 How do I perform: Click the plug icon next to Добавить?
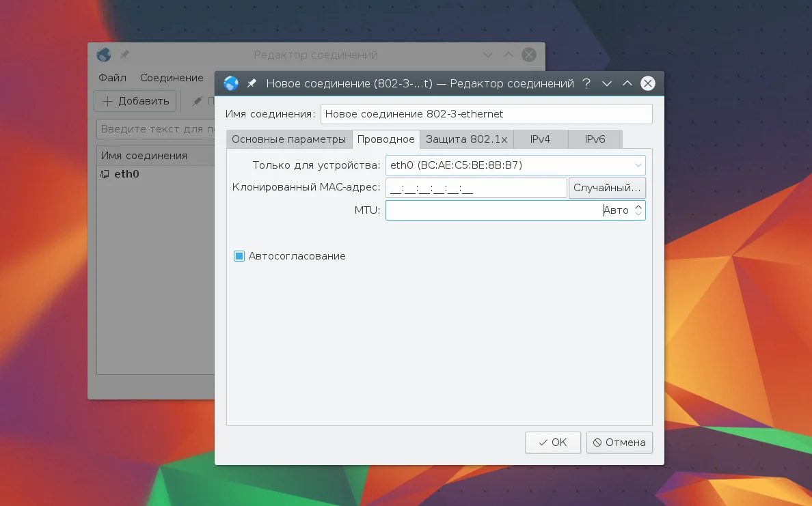click(x=197, y=102)
